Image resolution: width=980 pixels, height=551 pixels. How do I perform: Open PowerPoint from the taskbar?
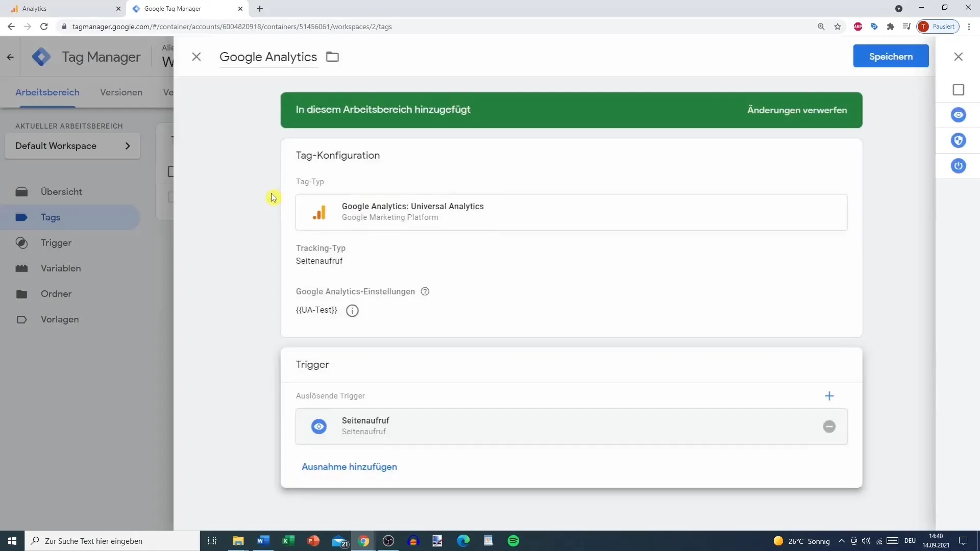click(x=313, y=541)
